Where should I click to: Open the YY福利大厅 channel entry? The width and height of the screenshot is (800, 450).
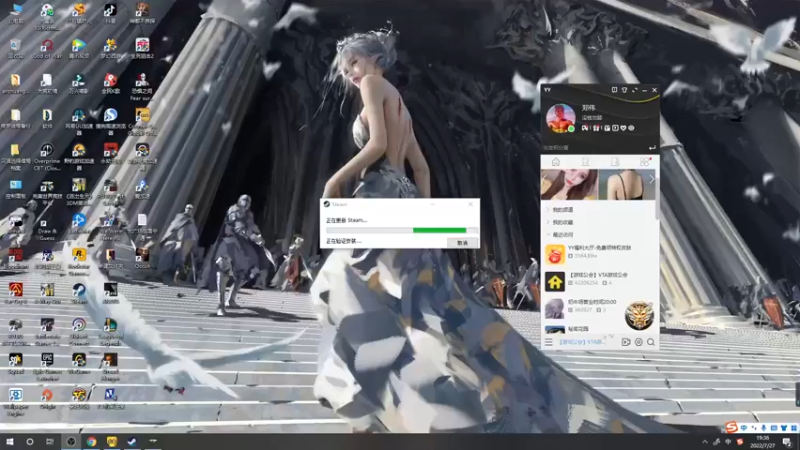click(x=599, y=254)
